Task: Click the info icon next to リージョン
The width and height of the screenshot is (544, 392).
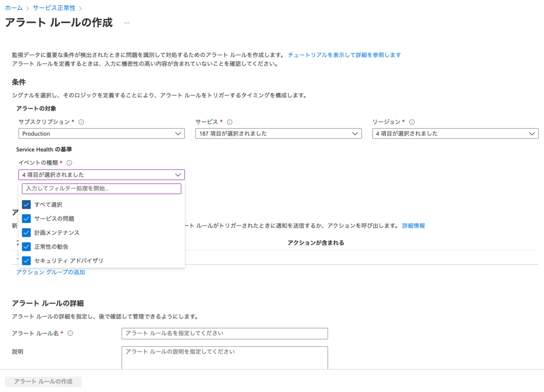Action: tap(412, 122)
